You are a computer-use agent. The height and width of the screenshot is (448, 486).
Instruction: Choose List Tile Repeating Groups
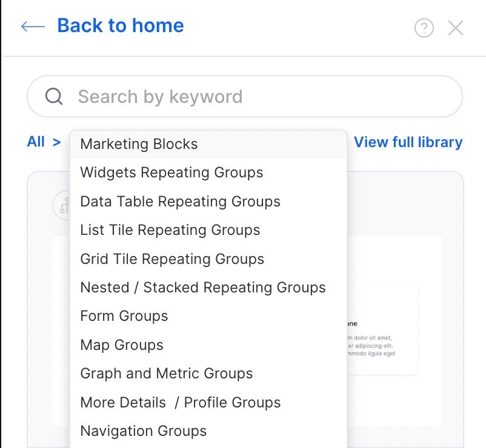coord(170,230)
